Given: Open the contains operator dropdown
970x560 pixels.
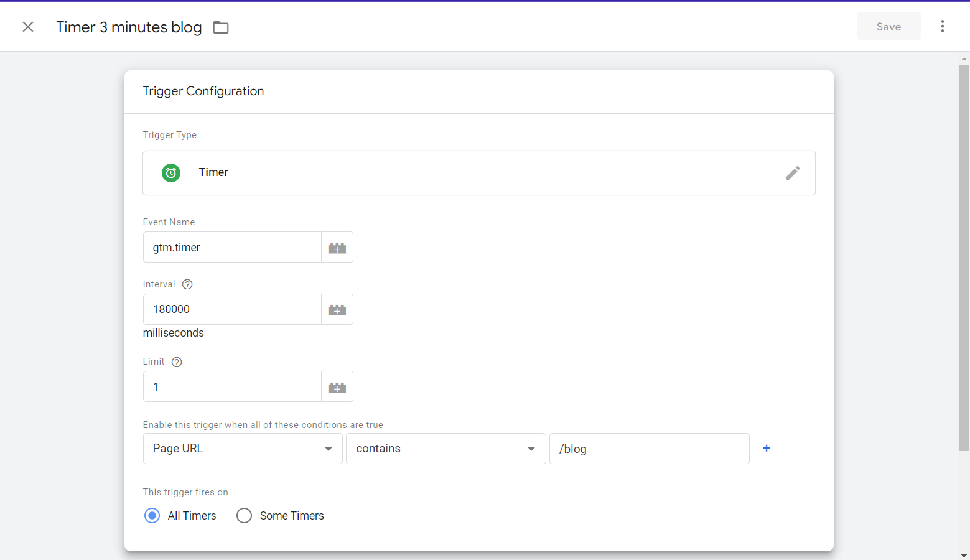Looking at the screenshot, I should coord(445,449).
